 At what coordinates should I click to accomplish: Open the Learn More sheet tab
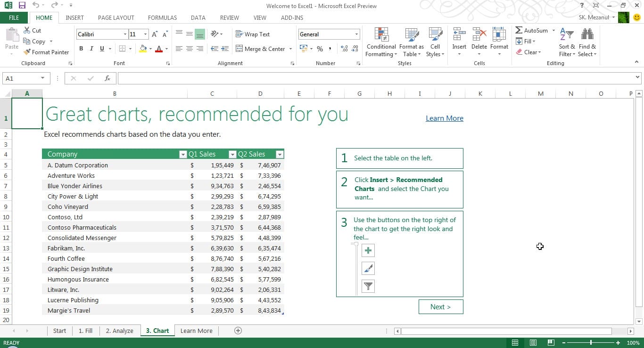(x=196, y=331)
